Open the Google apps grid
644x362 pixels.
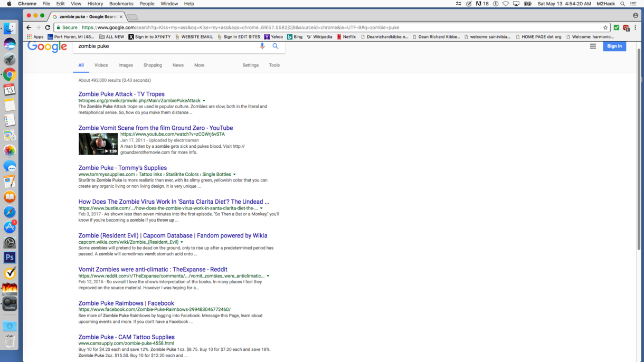click(x=593, y=46)
